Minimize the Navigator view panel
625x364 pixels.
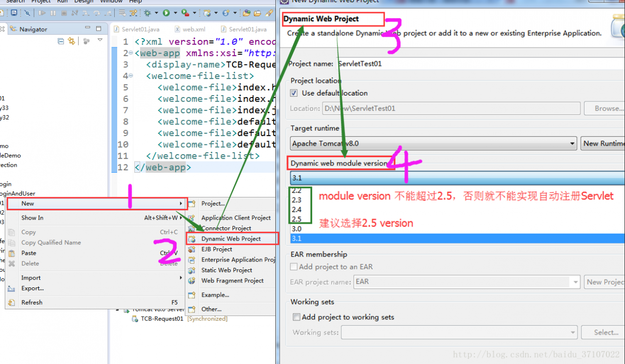[x=87, y=28]
